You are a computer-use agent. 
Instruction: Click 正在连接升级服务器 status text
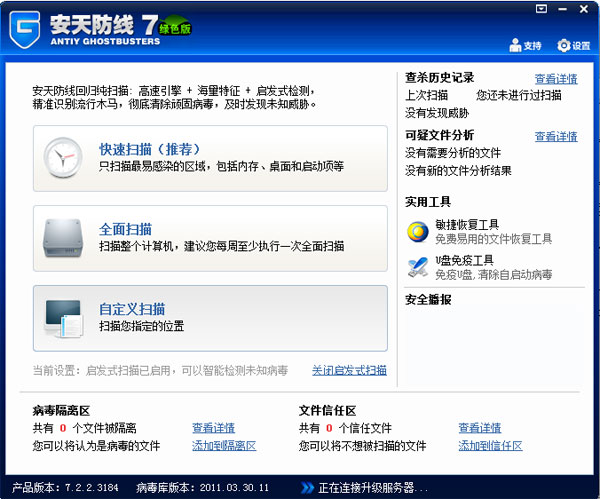click(x=373, y=488)
